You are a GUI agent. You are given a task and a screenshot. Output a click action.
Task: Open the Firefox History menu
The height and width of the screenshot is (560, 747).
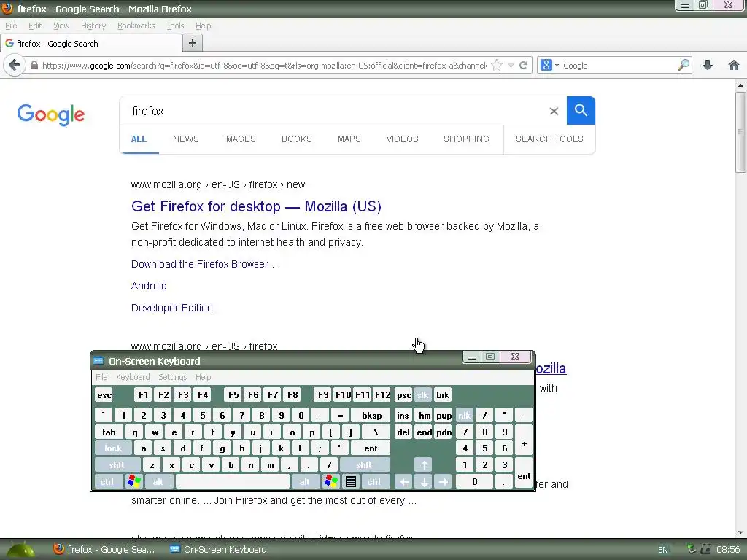point(93,26)
